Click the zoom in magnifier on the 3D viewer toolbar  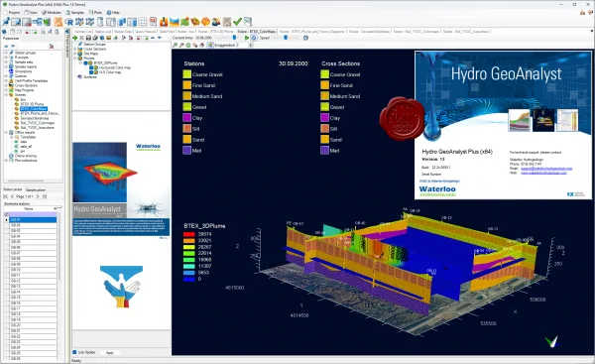click(175, 46)
